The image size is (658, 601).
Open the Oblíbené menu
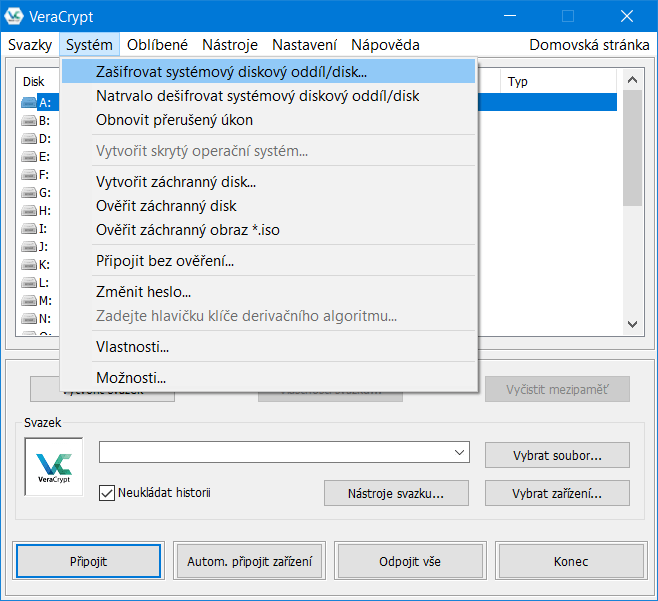[157, 44]
